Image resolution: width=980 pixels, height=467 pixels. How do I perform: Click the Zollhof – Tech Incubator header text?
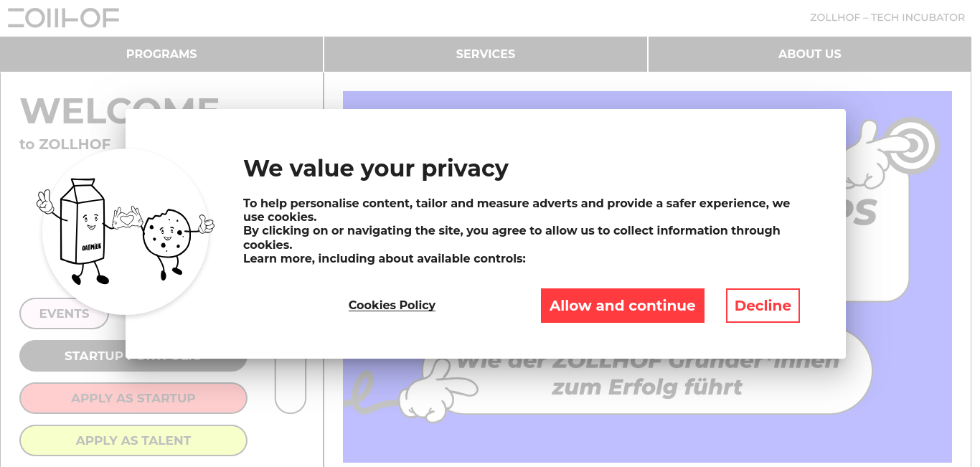[x=887, y=17]
